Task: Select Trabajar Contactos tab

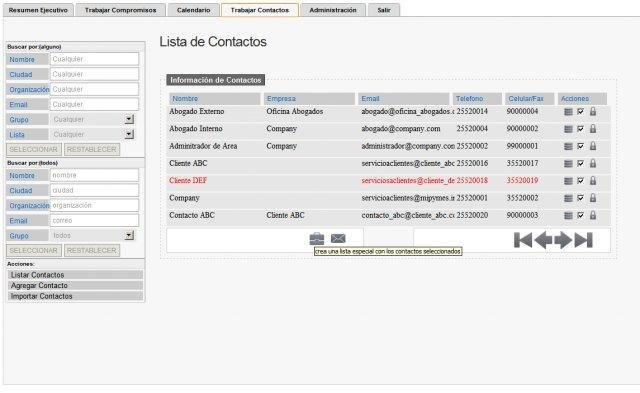Action: click(260, 10)
